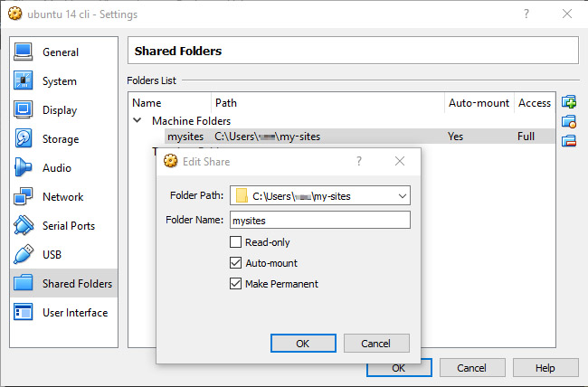Image resolution: width=588 pixels, height=387 pixels.
Task: Click the Audio speaker icon
Action: [x=24, y=168]
